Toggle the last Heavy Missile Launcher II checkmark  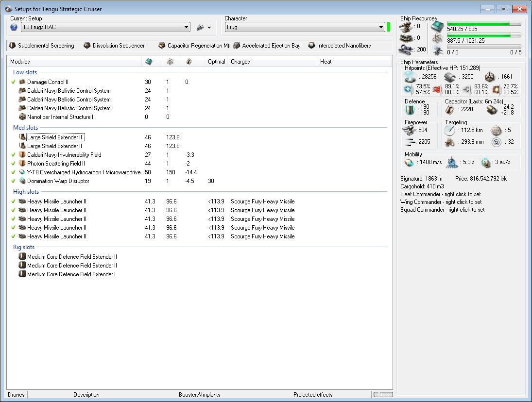(13, 236)
